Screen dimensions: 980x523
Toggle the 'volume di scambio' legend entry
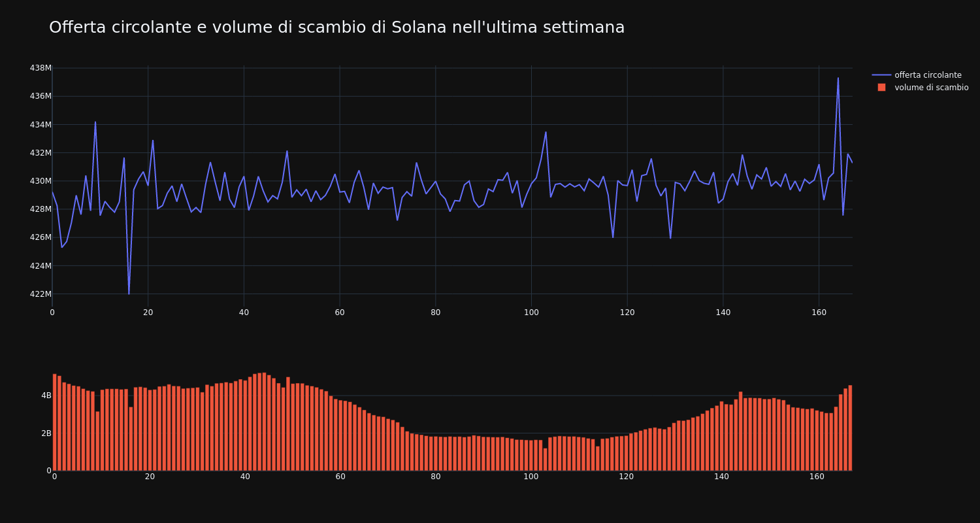point(920,88)
